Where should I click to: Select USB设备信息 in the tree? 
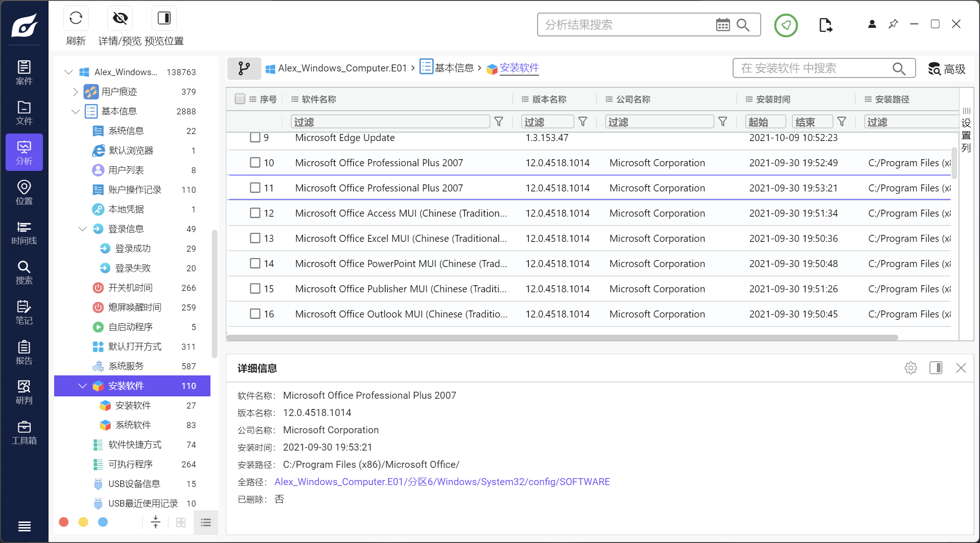[133, 484]
